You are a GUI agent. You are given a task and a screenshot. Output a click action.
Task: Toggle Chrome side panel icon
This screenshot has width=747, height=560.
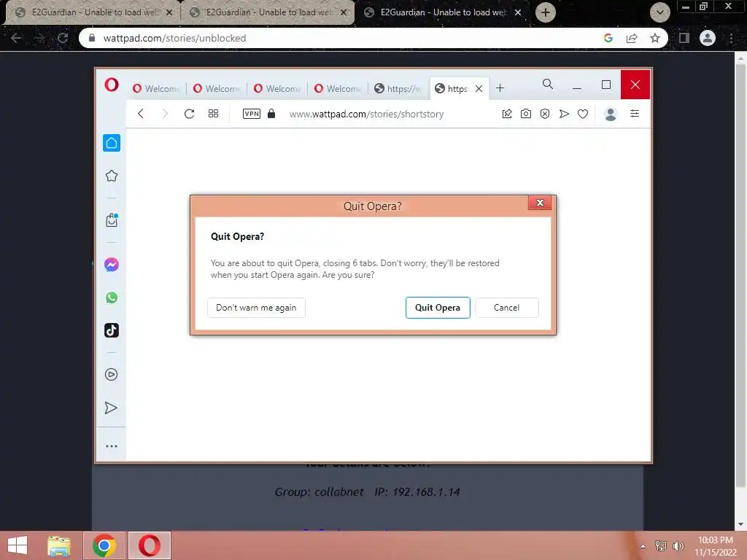coord(684,38)
